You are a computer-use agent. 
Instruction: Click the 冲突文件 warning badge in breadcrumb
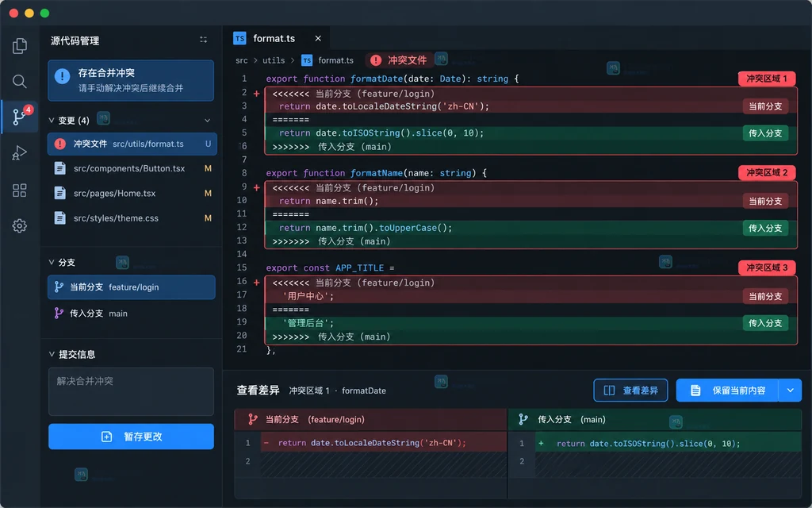coord(398,60)
